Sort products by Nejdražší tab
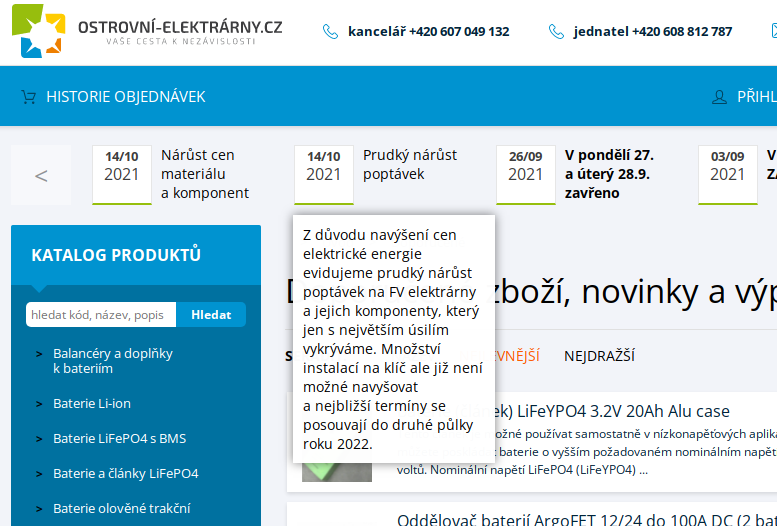Viewport: 777px width, 526px height. click(x=599, y=356)
